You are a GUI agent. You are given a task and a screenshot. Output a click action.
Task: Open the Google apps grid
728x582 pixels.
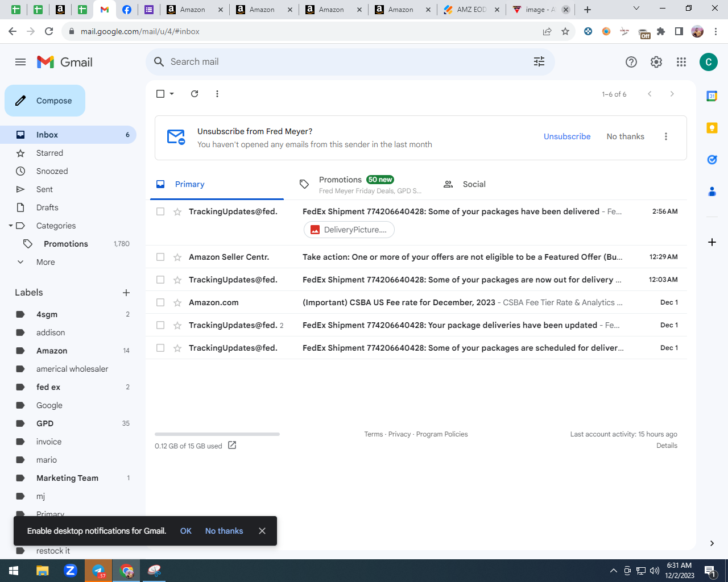[x=681, y=62]
